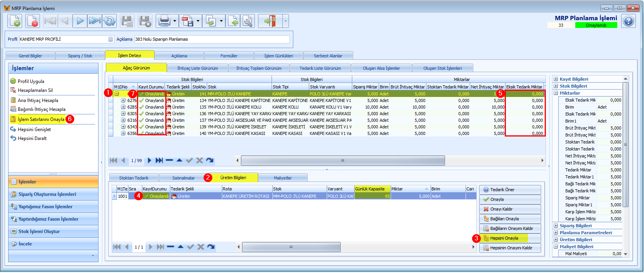Screen dimensions: 644x273
Task: Collapse the top tree row with minus box
Action: click(116, 94)
